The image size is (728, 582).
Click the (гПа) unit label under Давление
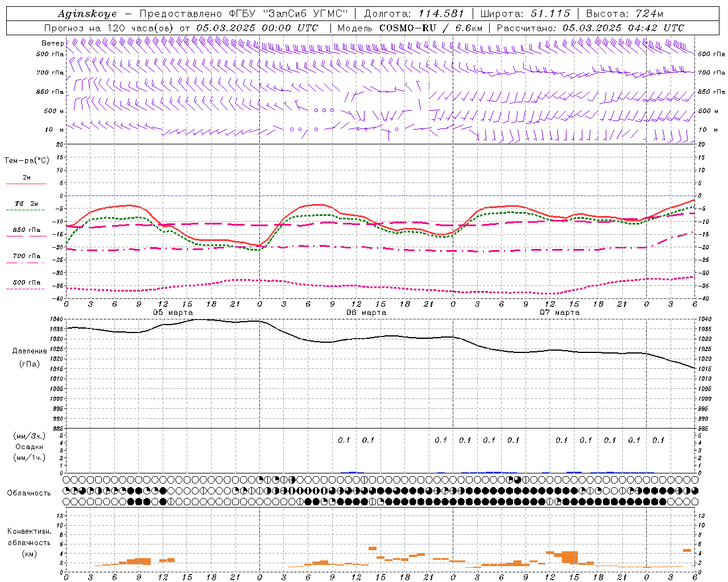30,364
